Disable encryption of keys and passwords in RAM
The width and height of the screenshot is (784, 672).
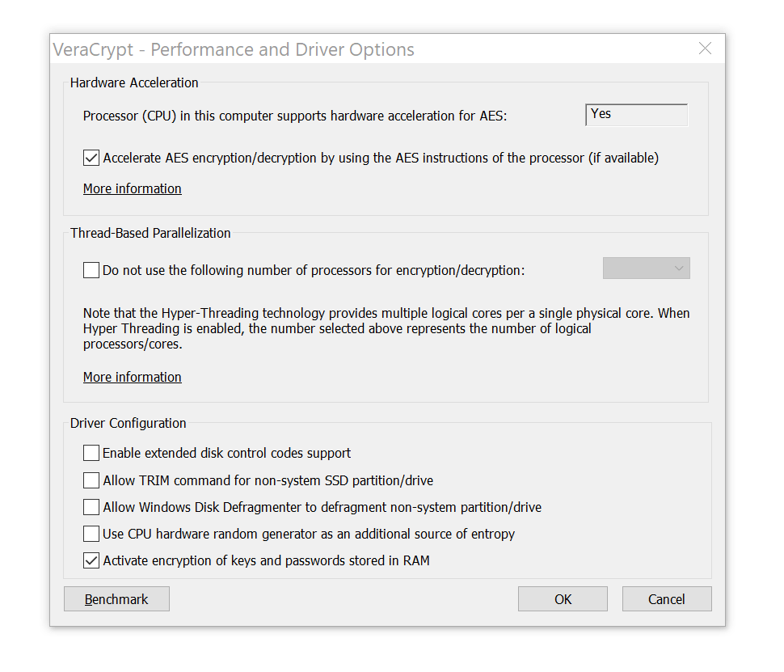[x=91, y=560]
